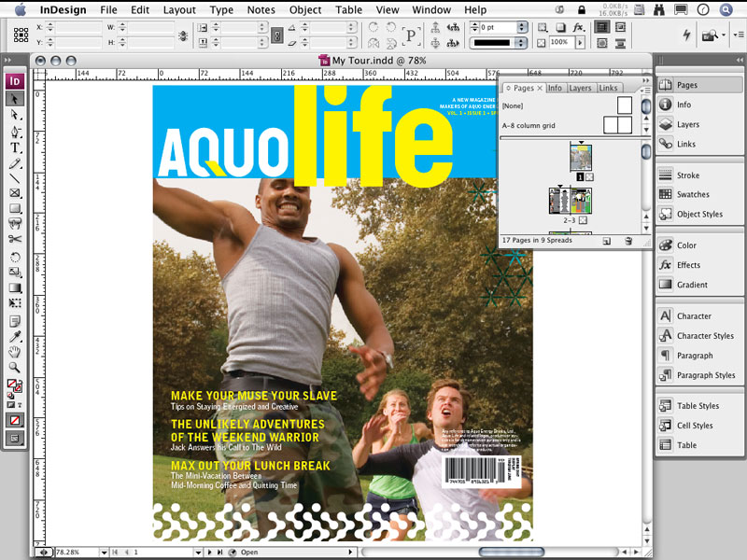Screen dimensions: 747x560
Task: Open the zoom level dropdown at bottom
Action: 104,553
